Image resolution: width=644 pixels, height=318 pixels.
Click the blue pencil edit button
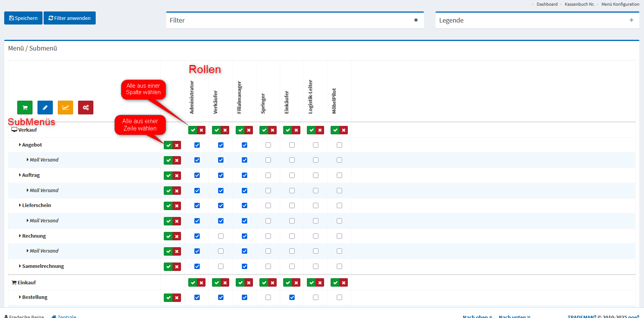pyautogui.click(x=45, y=108)
